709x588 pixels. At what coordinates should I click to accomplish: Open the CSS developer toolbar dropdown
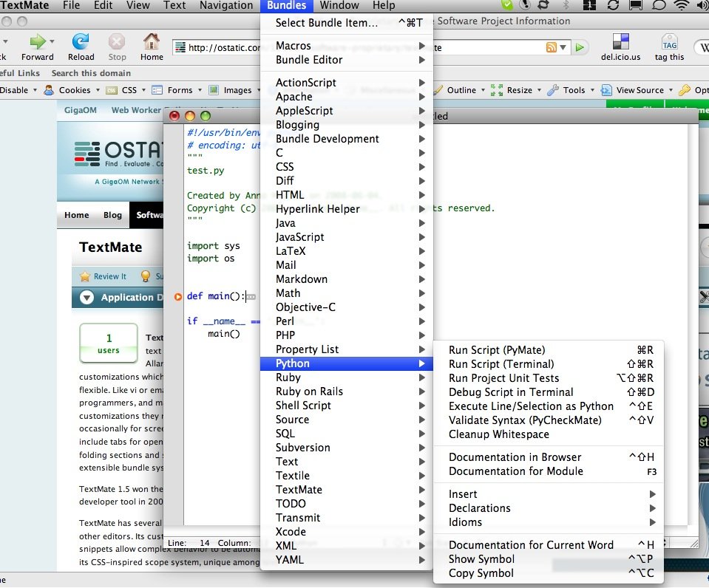click(x=126, y=90)
